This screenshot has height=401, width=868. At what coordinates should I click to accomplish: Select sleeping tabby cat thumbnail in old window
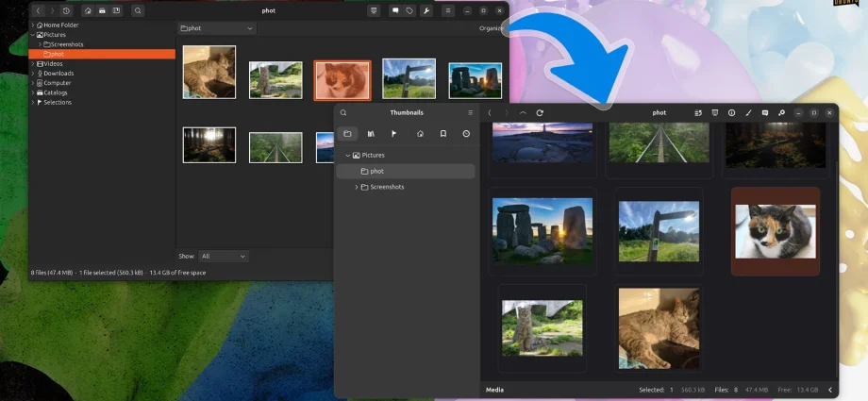(x=209, y=72)
